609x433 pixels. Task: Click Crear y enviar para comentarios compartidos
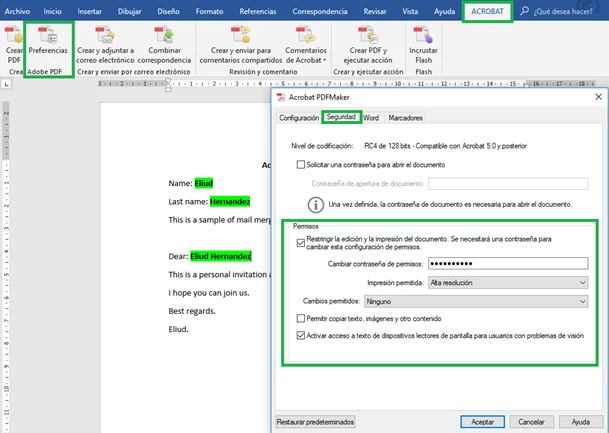[x=241, y=45]
